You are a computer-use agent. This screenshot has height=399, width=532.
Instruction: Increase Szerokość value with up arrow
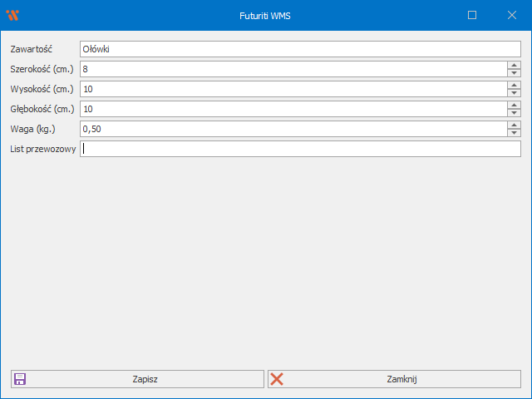[515, 65]
